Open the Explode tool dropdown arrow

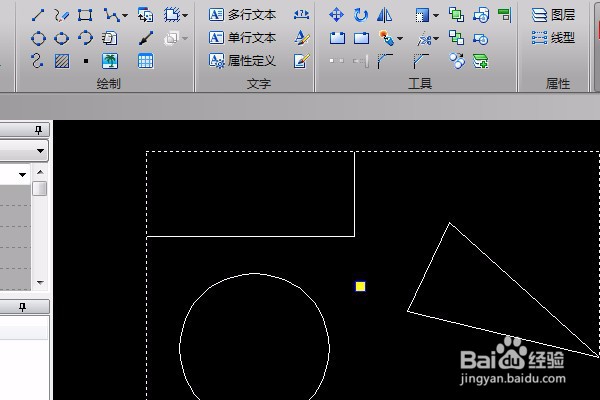click(400, 38)
